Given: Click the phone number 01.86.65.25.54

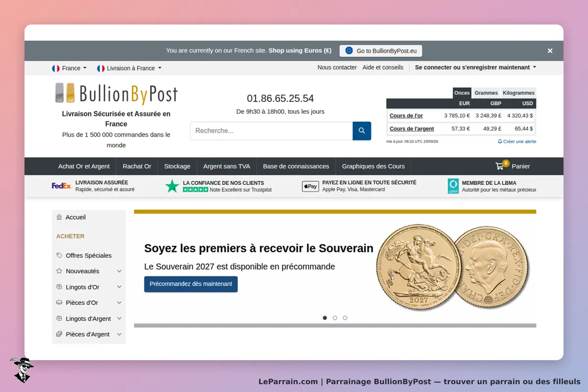Looking at the screenshot, I should coord(280,98).
